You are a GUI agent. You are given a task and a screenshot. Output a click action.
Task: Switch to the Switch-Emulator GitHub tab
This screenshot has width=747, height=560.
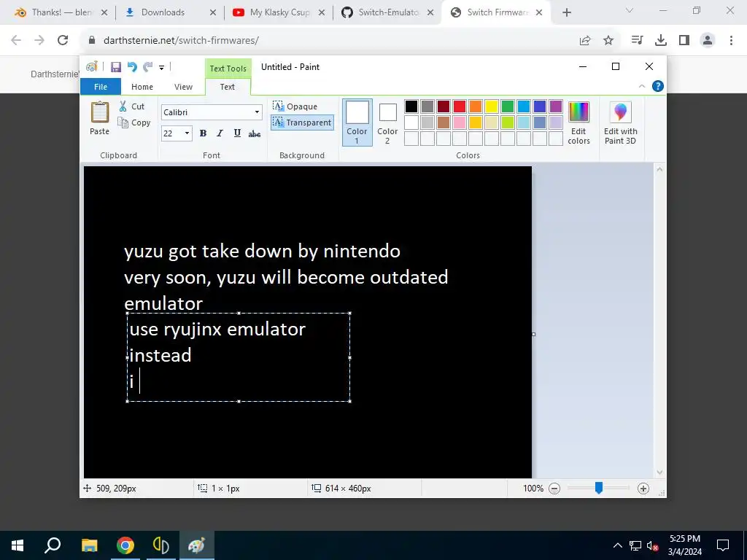coord(389,12)
